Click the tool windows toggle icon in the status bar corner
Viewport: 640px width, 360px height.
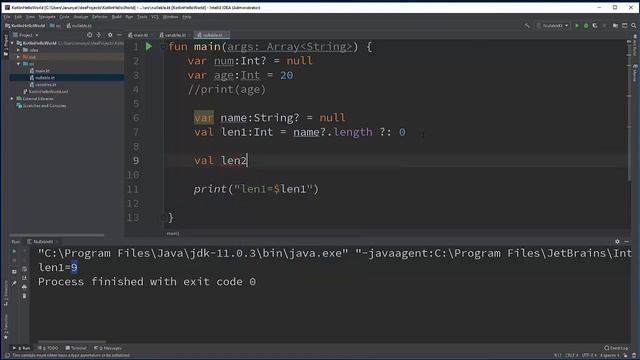coord(7,356)
